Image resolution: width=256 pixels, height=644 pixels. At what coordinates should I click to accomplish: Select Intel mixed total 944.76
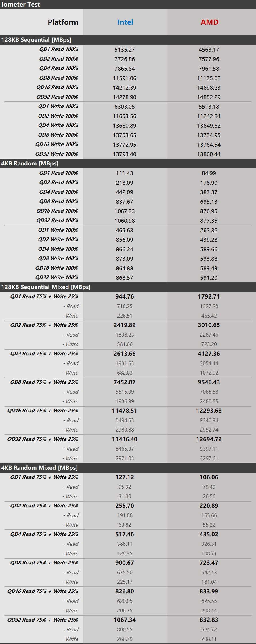click(125, 296)
